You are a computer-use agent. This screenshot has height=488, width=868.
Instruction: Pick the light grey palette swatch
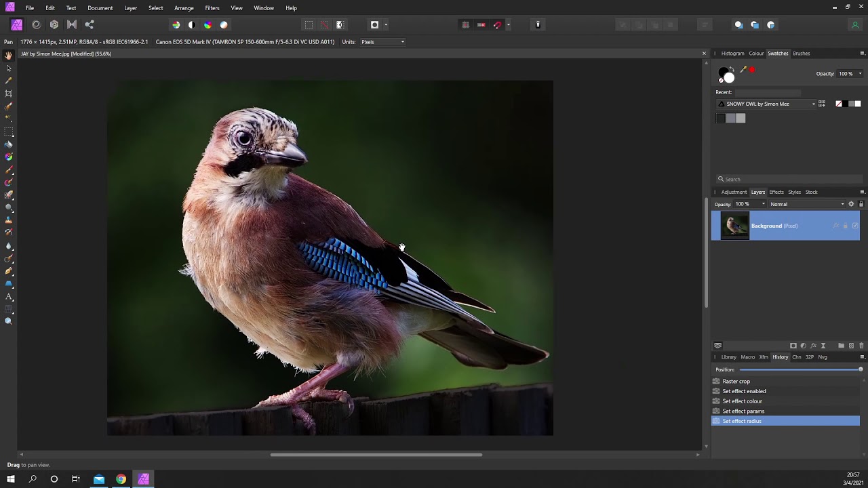pyautogui.click(x=741, y=118)
